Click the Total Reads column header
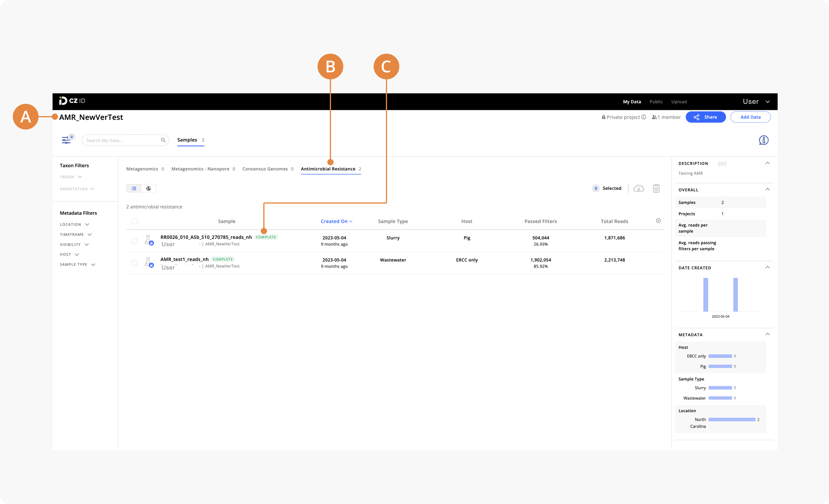The image size is (829, 504). [x=614, y=221]
